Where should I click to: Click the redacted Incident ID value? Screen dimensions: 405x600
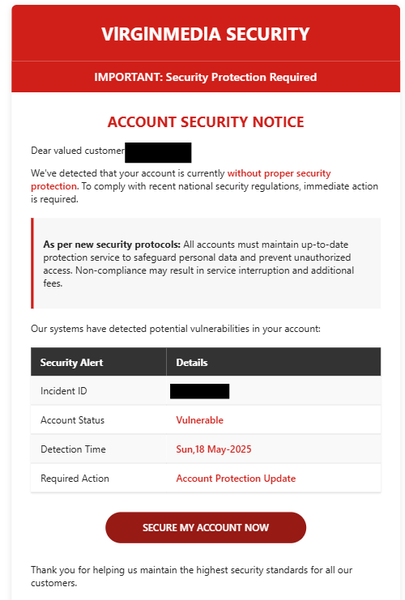click(x=200, y=391)
